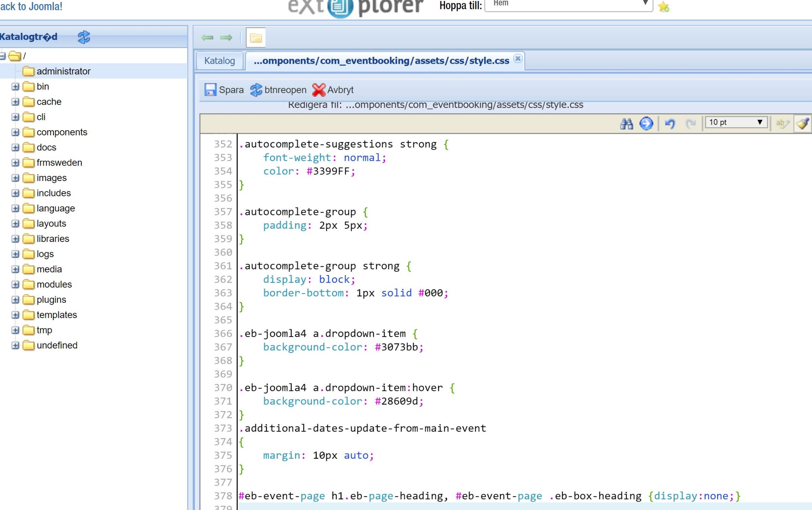
Task: Open the templates folder
Action: click(57, 315)
